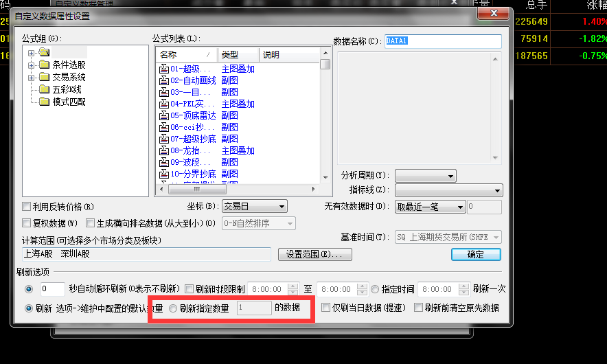Click formula icon for 06-cci抄 row
The height and width of the screenshot is (364, 607).
[164, 127]
